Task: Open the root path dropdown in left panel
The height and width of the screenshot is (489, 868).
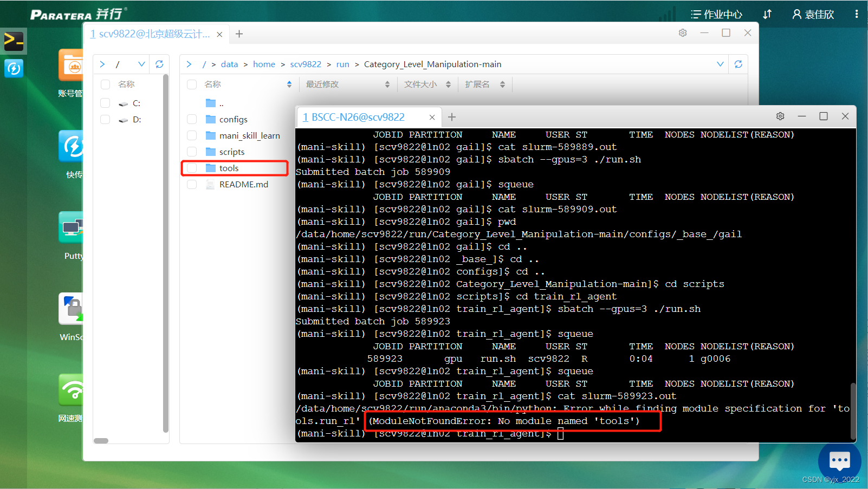Action: click(x=142, y=64)
